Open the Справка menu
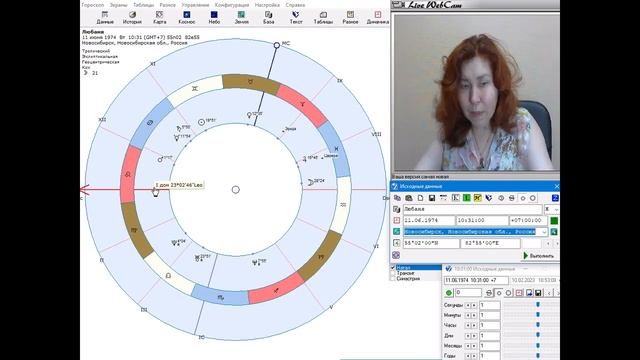This screenshot has width=640, height=360. click(x=295, y=5)
